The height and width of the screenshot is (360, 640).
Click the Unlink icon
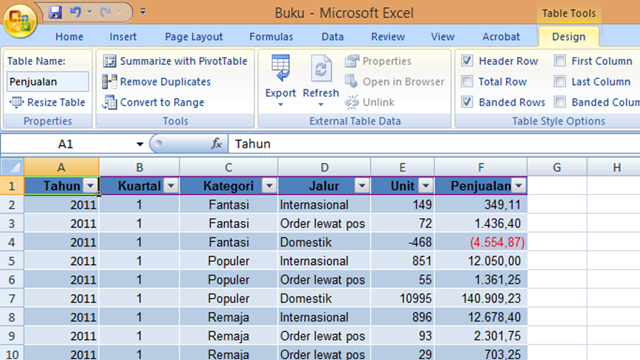[351, 102]
